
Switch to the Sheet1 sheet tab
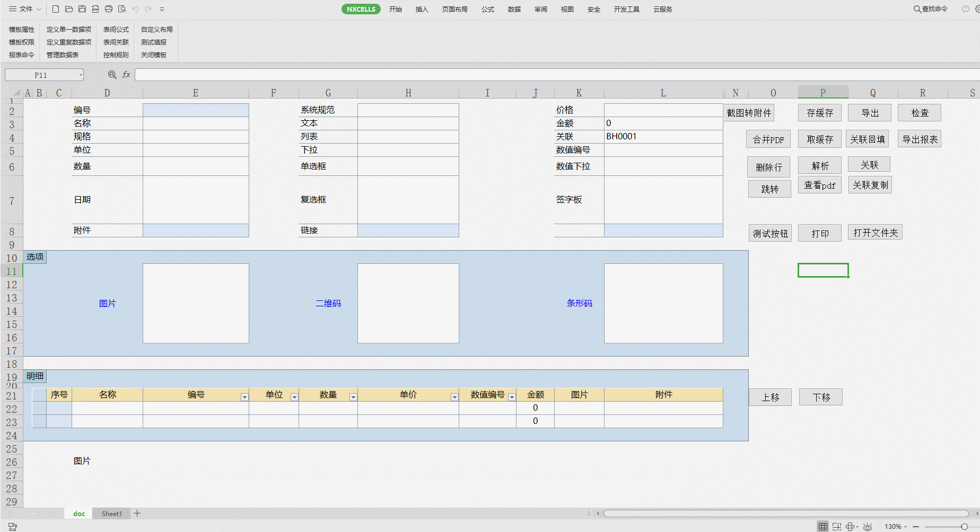111,513
